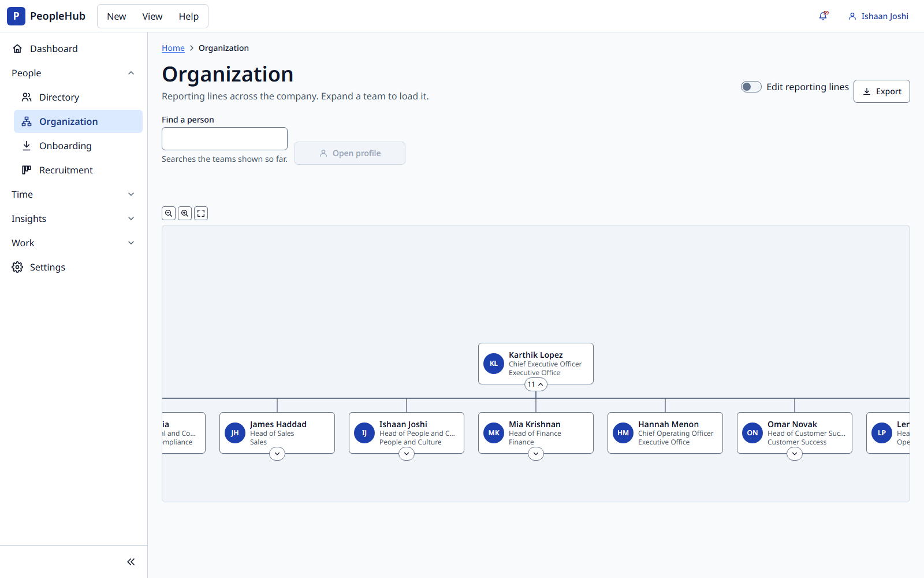The width and height of the screenshot is (924, 578).
Task: Select Hannah Menon's name on card
Action: [x=668, y=424]
